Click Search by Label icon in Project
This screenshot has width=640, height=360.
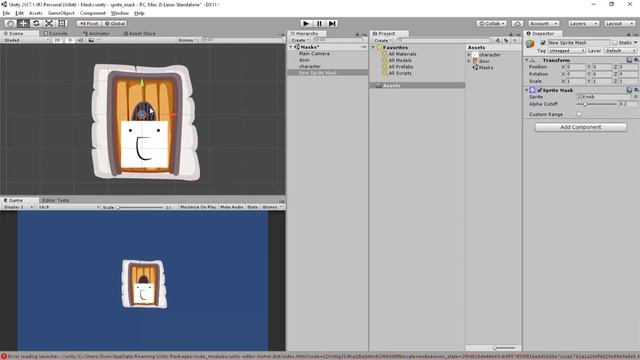pyautogui.click(x=506, y=40)
